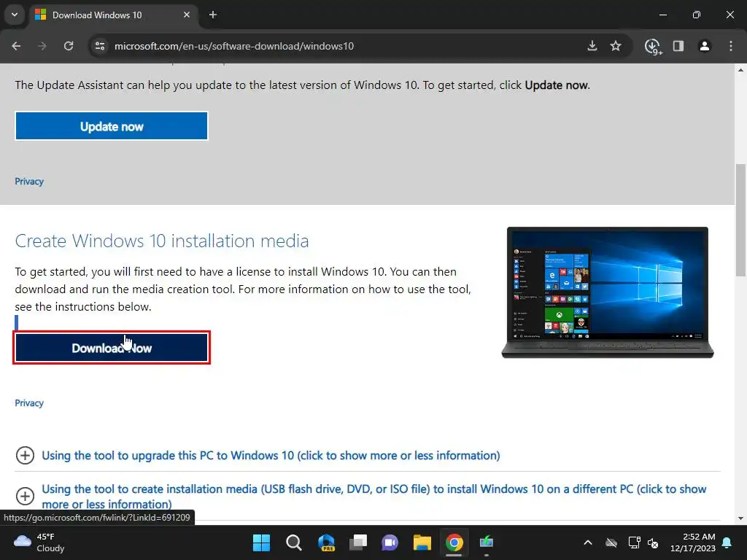Click the install/download page icon in address bar
747x560 pixels.
(x=592, y=46)
